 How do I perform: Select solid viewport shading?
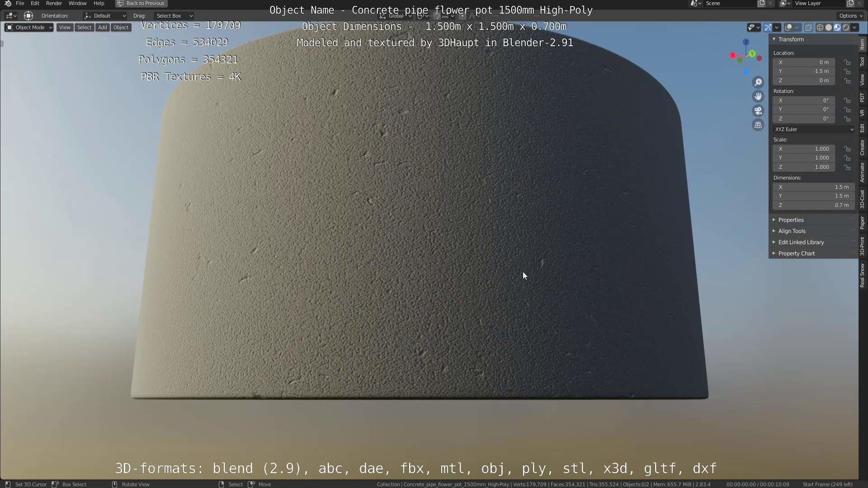(x=829, y=28)
